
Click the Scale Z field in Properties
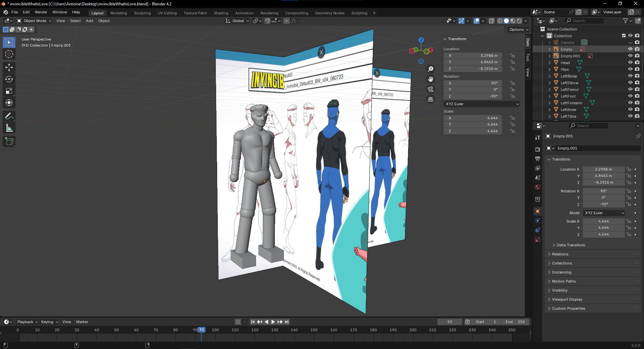603,234
